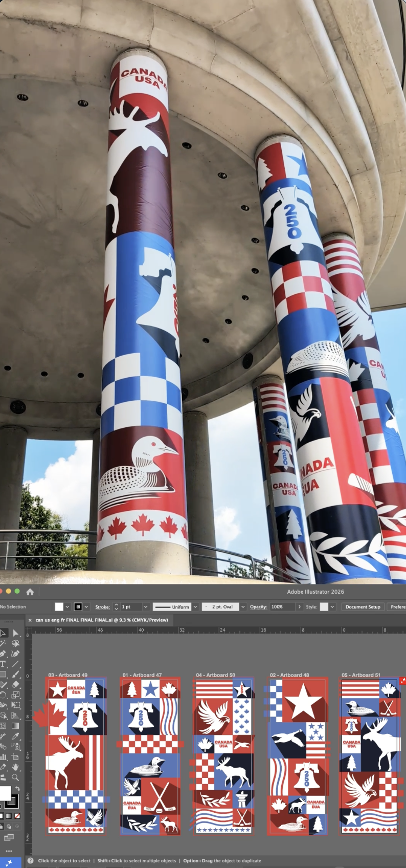
Task: Select the Eraser tool
Action: point(15,684)
